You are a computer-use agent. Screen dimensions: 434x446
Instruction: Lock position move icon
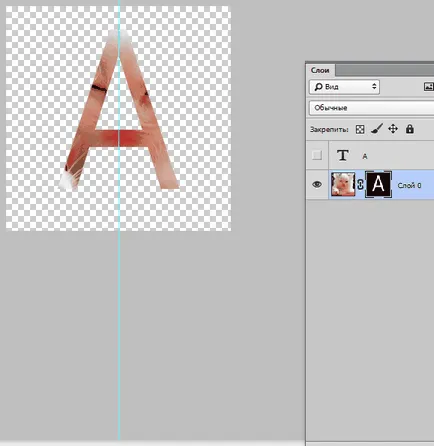[x=393, y=129]
